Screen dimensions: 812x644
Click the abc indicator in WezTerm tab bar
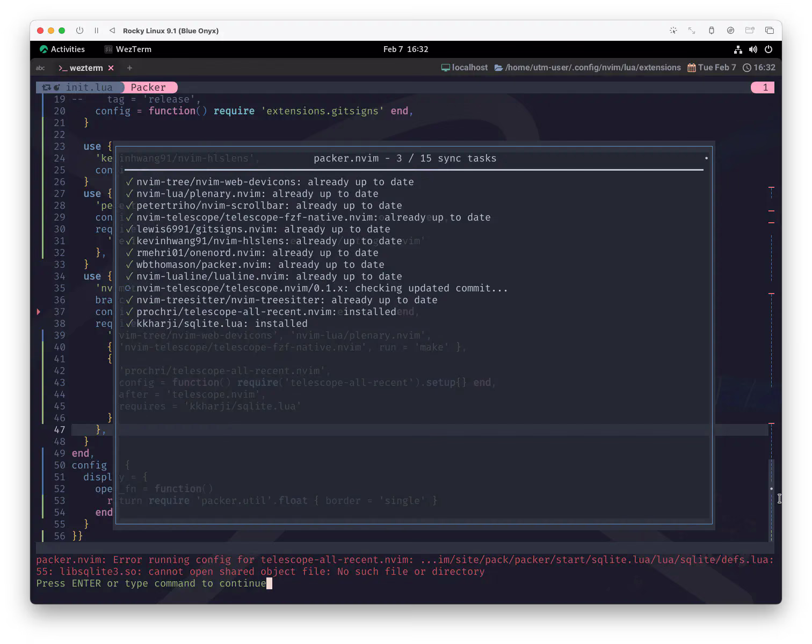pos(40,68)
